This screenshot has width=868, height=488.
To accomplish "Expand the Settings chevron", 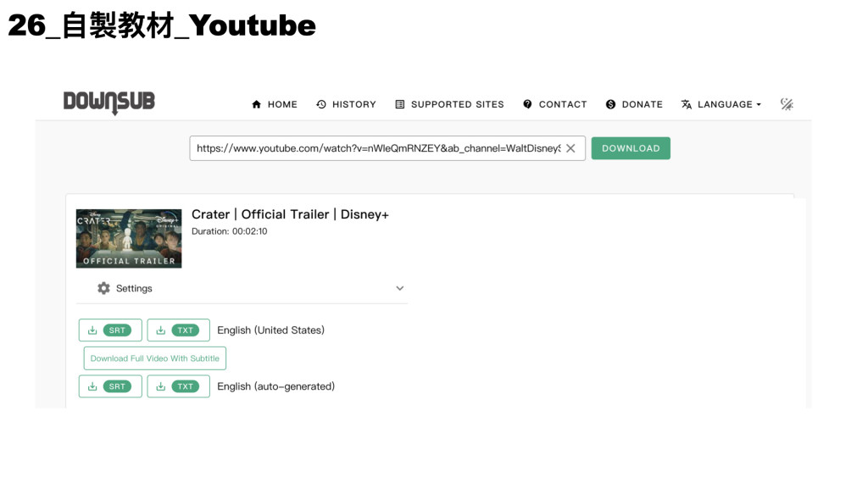I will pos(400,288).
